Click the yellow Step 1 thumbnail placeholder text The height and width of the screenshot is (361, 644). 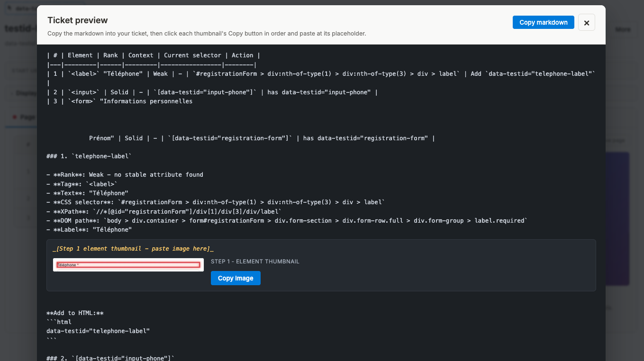[133, 249]
